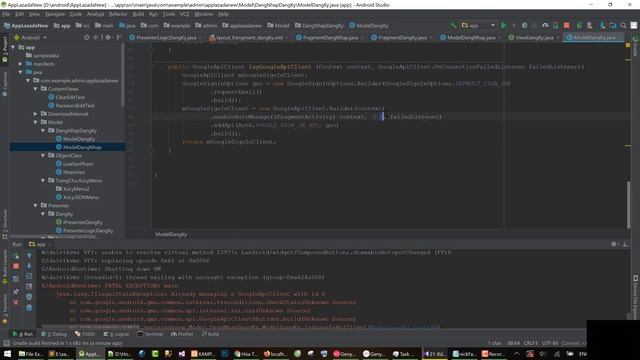Open the Navigate menu
This screenshot has height=360, width=640.
55,14
